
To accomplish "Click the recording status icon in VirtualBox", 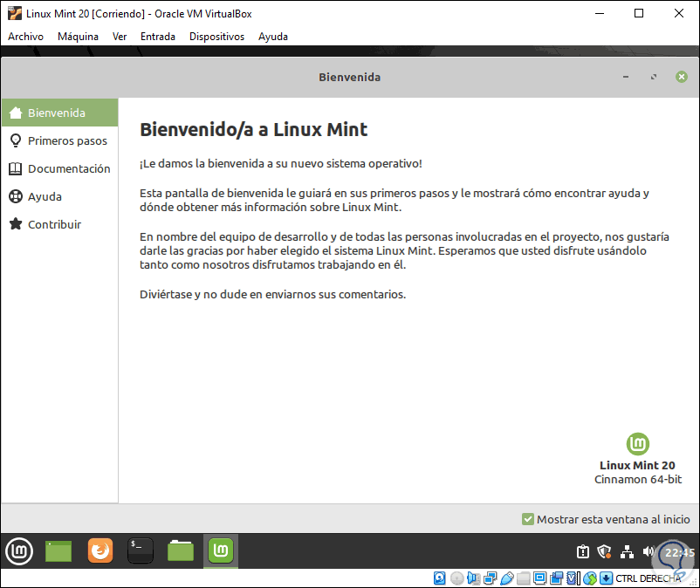I will click(556, 578).
